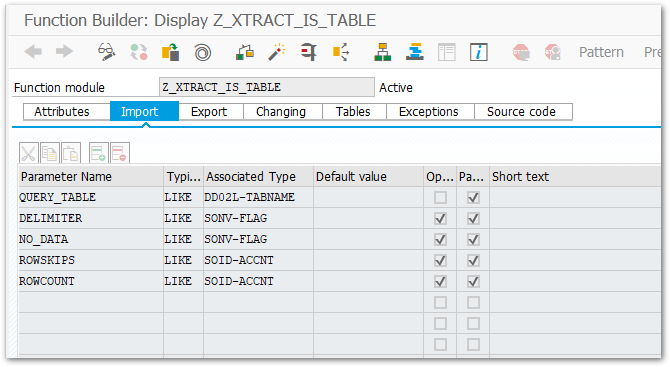670x367 pixels.
Task: Click the Associated Type column header
Action: pos(259,176)
